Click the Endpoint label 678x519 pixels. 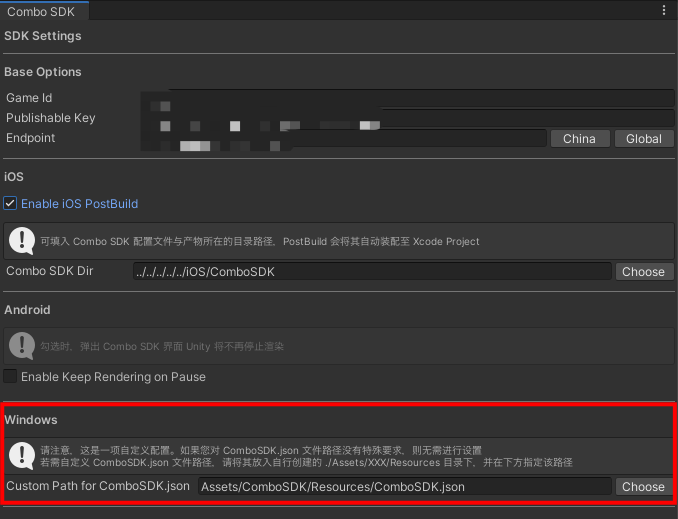30,138
